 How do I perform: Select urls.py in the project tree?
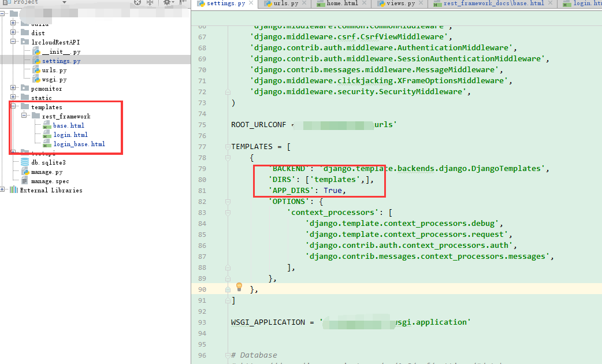click(54, 70)
